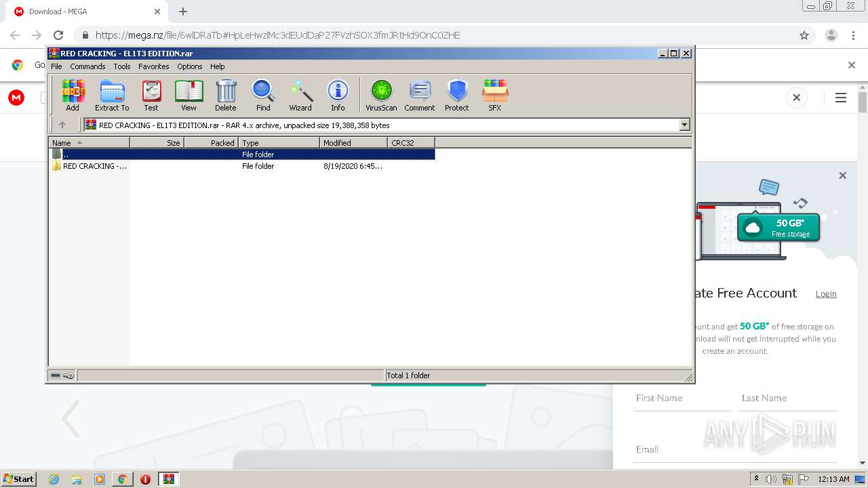Go back in Chrome browser

tap(15, 35)
